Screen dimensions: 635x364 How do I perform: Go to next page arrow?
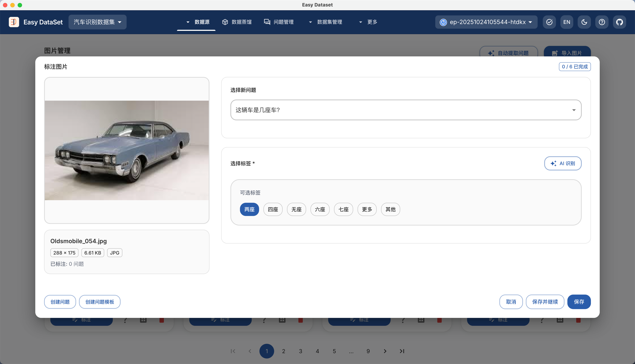coord(385,351)
